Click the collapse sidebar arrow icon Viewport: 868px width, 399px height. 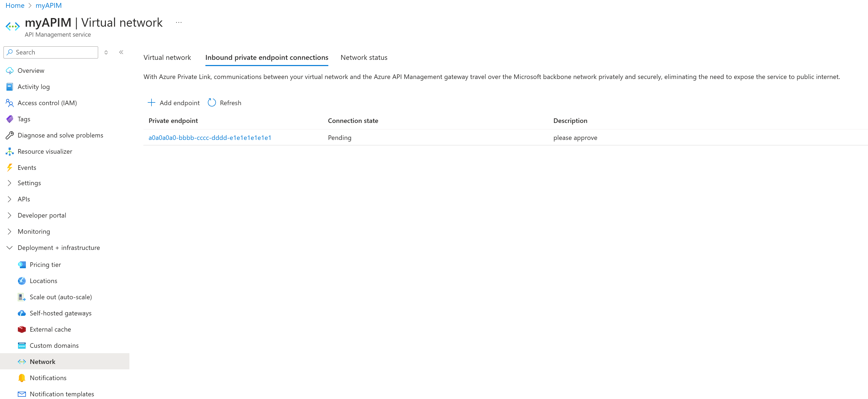point(122,51)
